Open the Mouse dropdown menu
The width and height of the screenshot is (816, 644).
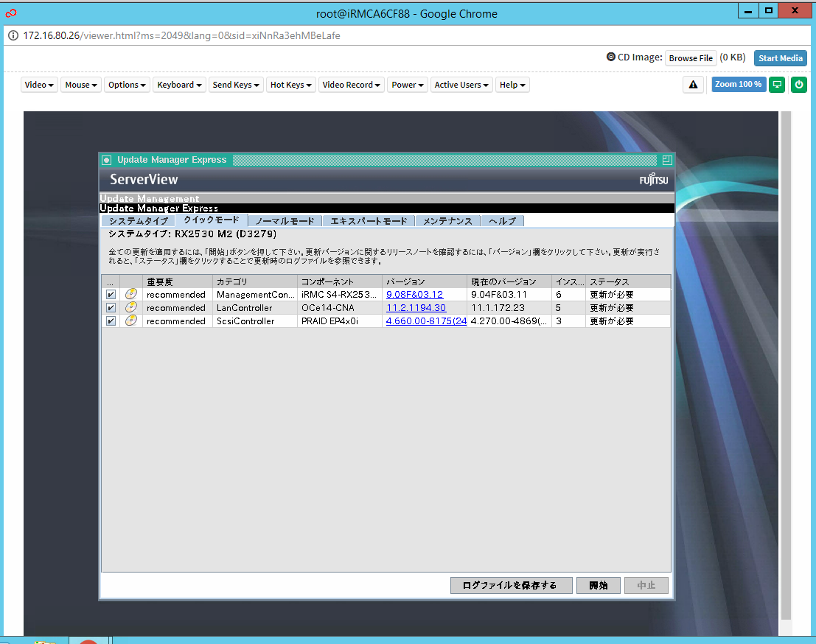tap(80, 85)
